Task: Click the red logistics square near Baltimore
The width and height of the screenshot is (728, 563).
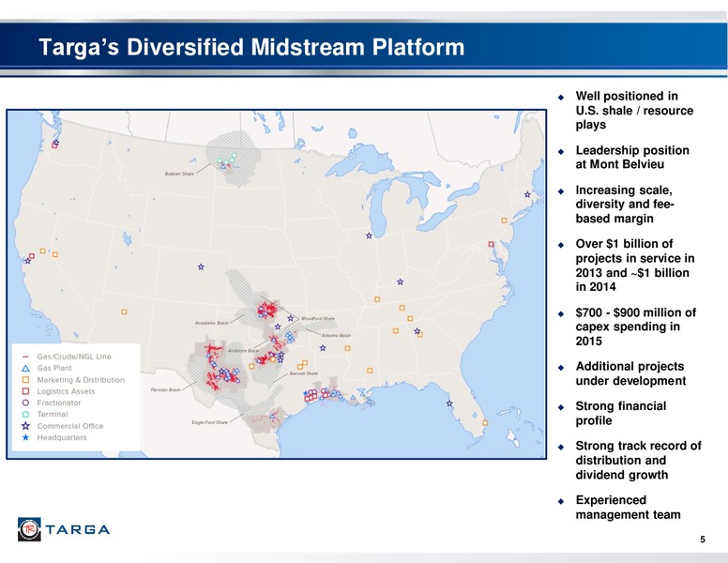Action: pyautogui.click(x=491, y=244)
